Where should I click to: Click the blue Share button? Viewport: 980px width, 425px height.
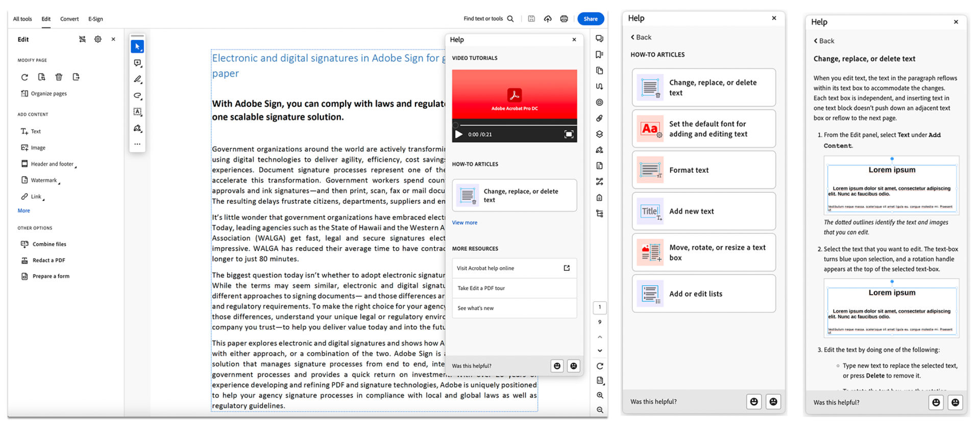pos(591,19)
